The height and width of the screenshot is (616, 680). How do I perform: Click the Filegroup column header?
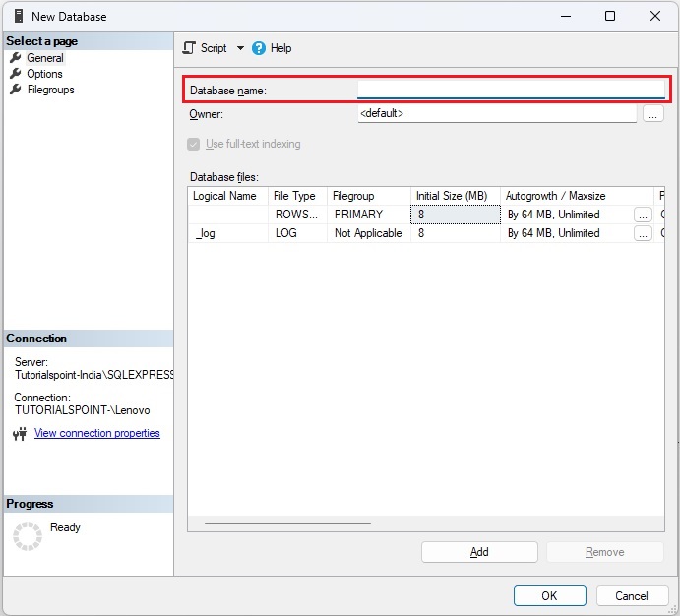[x=369, y=196]
